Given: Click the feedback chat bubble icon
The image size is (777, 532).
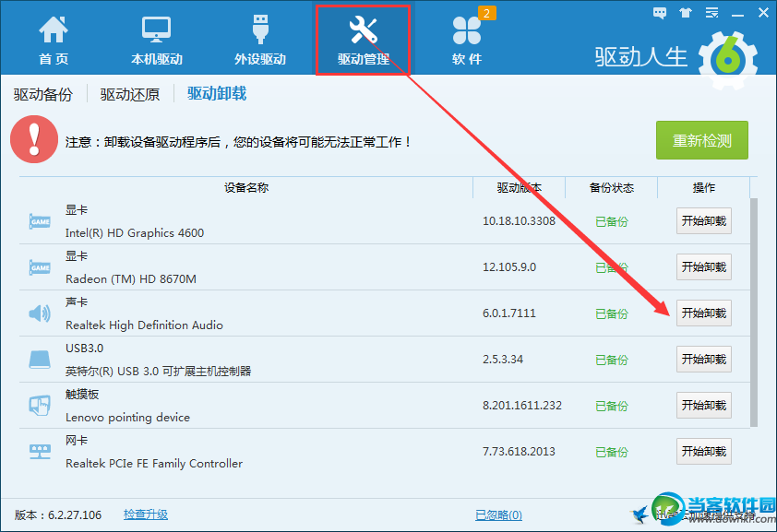Looking at the screenshot, I should point(660,13).
